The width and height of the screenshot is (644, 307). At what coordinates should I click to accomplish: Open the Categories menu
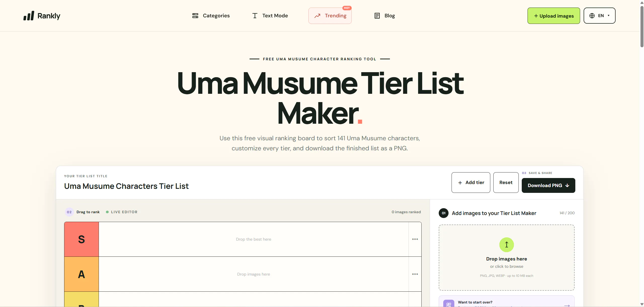click(x=211, y=16)
